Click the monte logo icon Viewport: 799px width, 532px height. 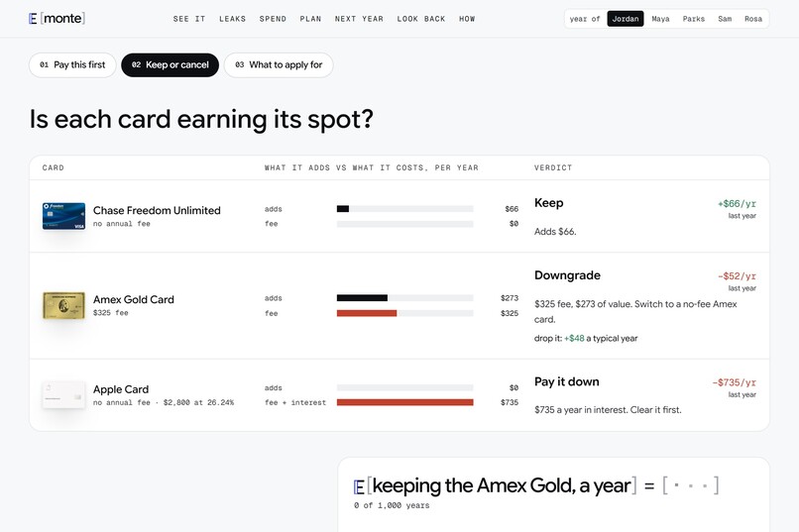tap(33, 19)
